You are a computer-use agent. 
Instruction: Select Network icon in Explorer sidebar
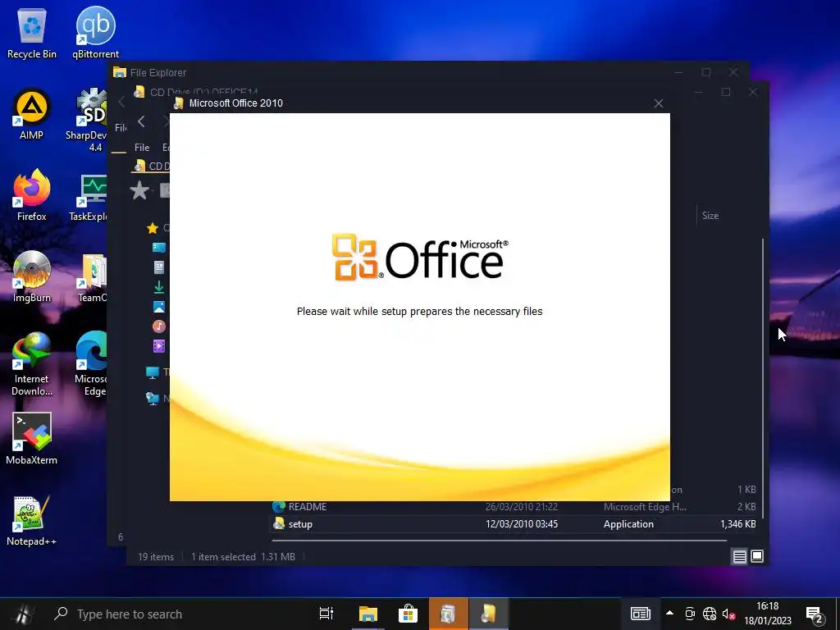[x=153, y=398]
